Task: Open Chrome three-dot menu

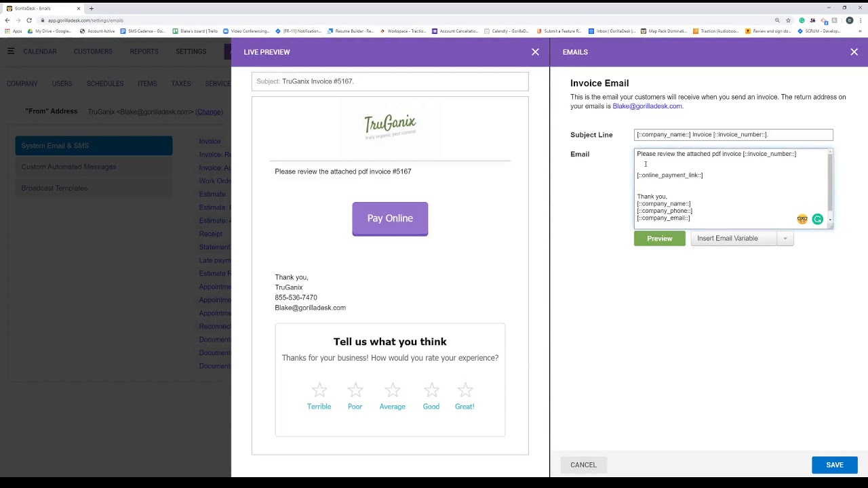Action: [x=861, y=20]
